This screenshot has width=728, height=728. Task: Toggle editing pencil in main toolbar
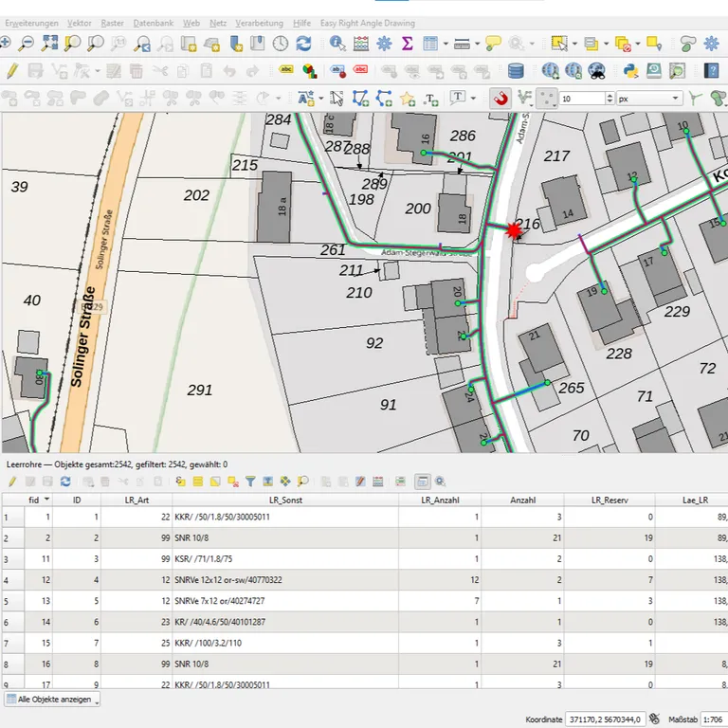[12, 71]
